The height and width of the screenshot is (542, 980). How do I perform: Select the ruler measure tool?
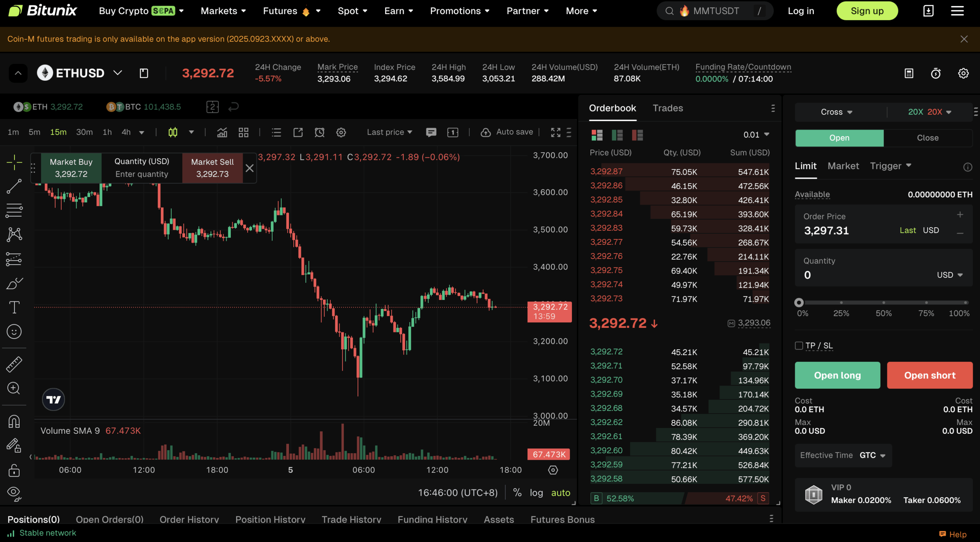14,364
